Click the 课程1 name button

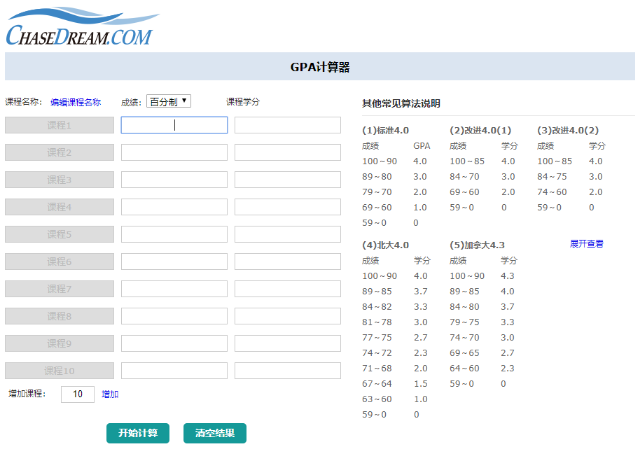59,125
